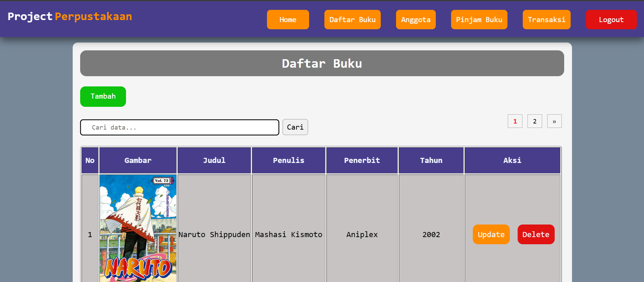Click the Daftar Buku page heading
644x282 pixels.
pyautogui.click(x=322, y=63)
